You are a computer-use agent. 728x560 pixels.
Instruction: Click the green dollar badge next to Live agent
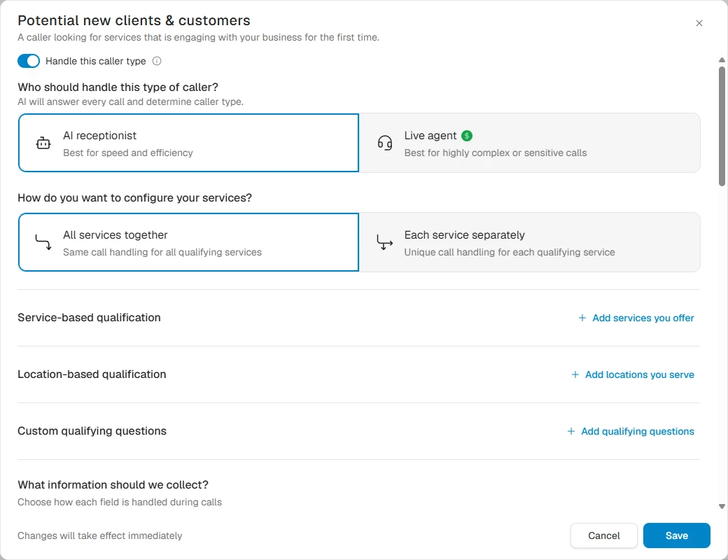[467, 136]
